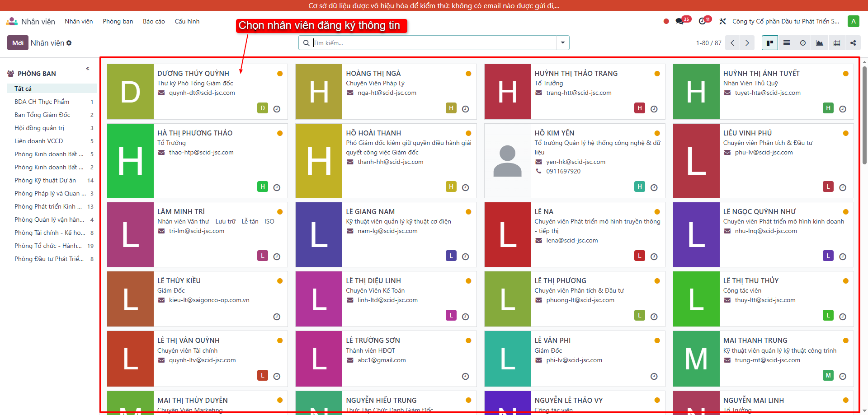
Task: Click green H avatar of Huỳnh Thị Ánh Tuyết
Action: [696, 92]
